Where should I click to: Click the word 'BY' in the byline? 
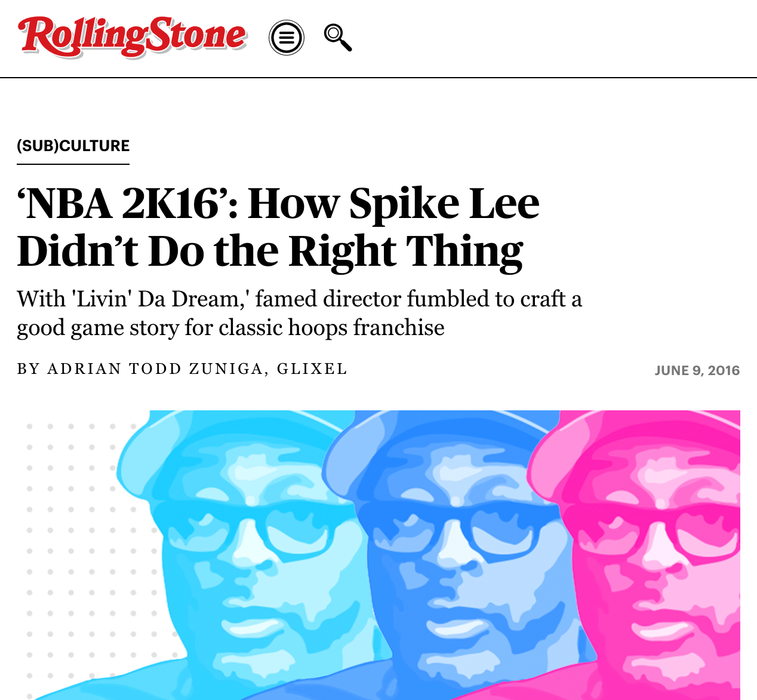(x=29, y=369)
